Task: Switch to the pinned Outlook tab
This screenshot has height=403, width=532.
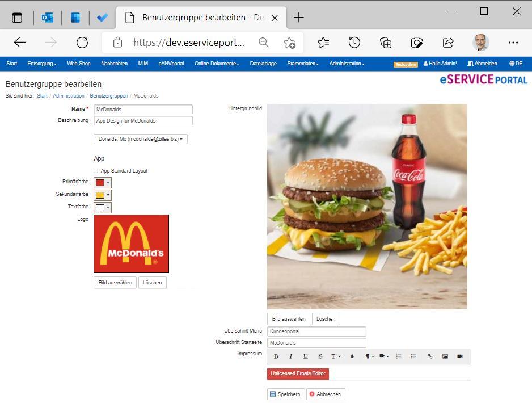Action: (x=48, y=18)
